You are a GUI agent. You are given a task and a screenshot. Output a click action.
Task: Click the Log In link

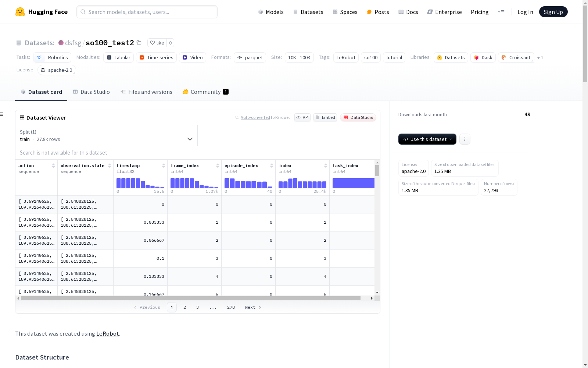click(x=525, y=12)
